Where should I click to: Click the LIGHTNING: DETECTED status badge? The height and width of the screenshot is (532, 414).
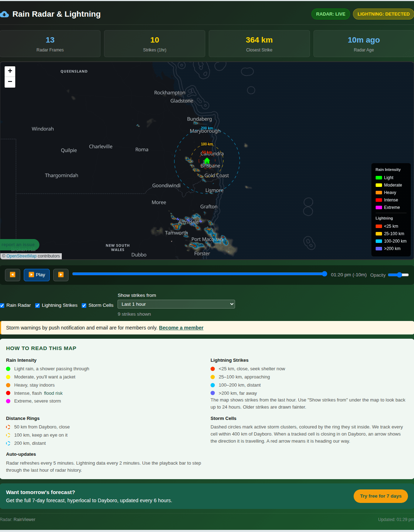383,14
